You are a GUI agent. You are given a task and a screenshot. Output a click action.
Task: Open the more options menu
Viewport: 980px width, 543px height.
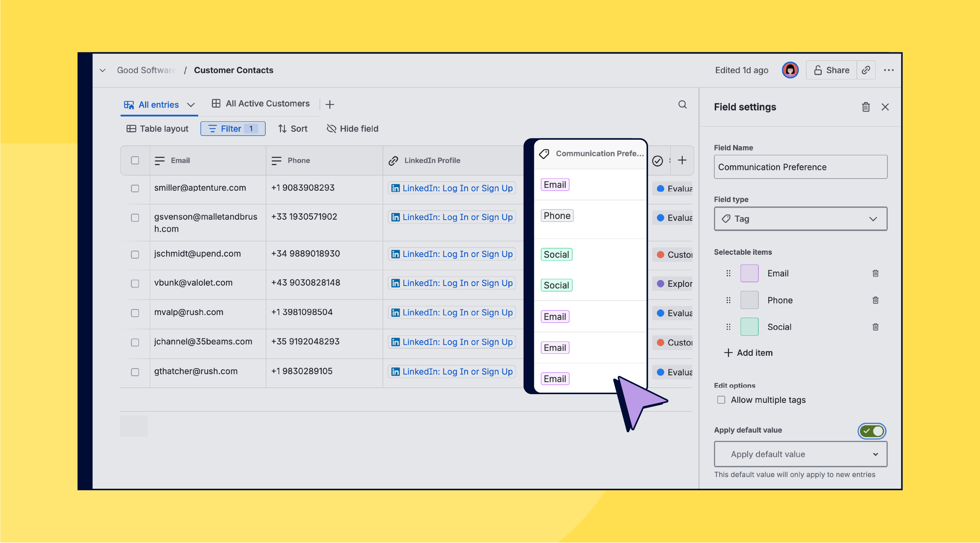(x=890, y=70)
